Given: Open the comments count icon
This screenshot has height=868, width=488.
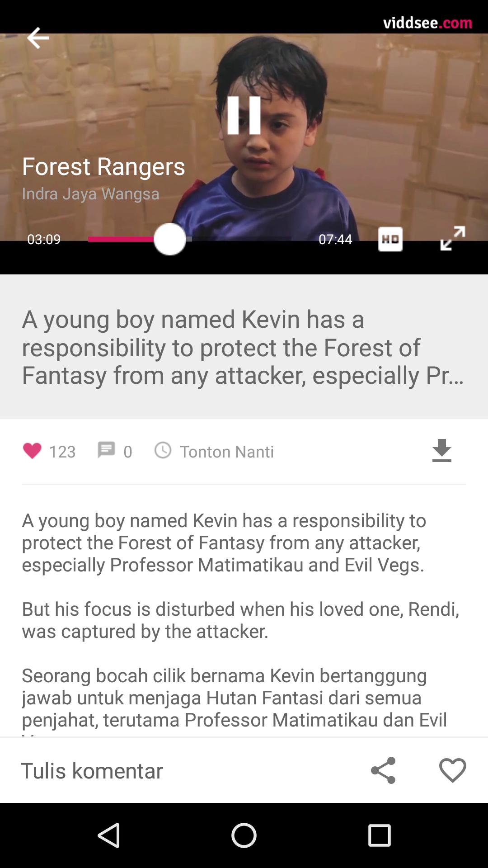Looking at the screenshot, I should tap(106, 450).
